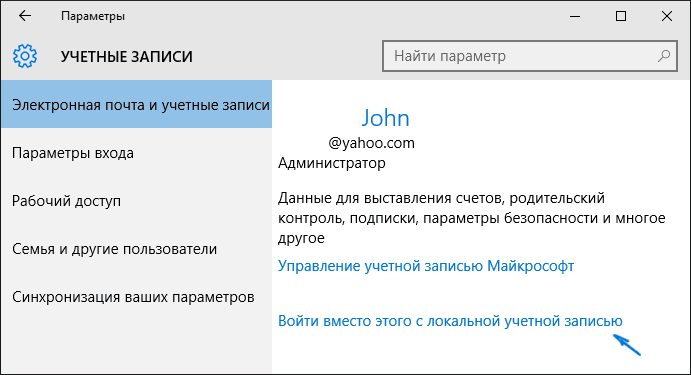The width and height of the screenshot is (691, 375).
Task: Maximize the Параметры window
Action: click(x=621, y=16)
